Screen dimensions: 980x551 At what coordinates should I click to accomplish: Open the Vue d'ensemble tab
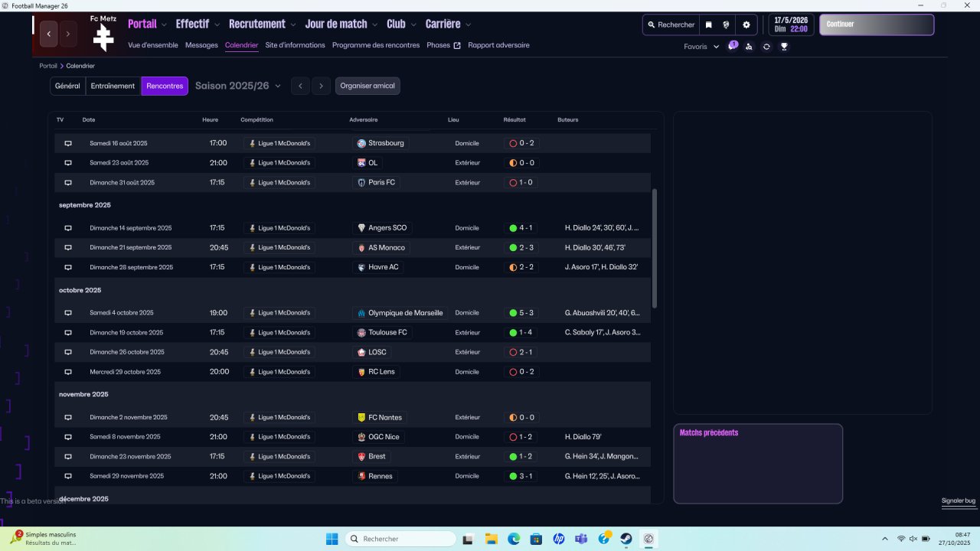point(153,45)
